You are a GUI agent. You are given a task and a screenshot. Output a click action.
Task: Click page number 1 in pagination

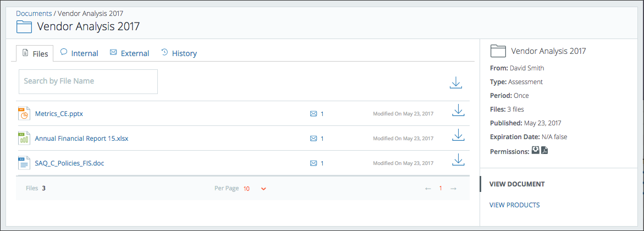pos(441,188)
